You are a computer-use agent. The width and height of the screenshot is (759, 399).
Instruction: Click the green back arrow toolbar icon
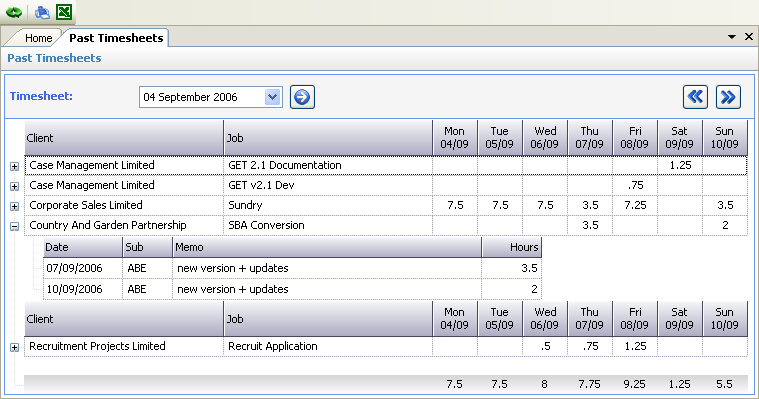[14, 12]
